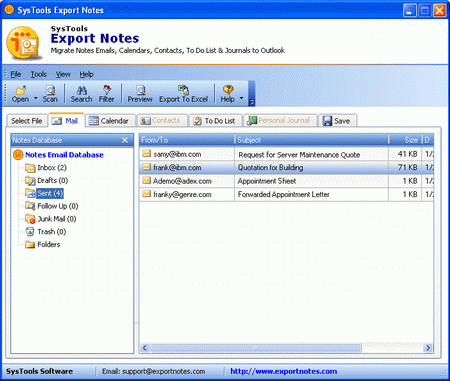This screenshot has height=381, width=450.
Task: Click the Save tab button
Action: point(338,121)
